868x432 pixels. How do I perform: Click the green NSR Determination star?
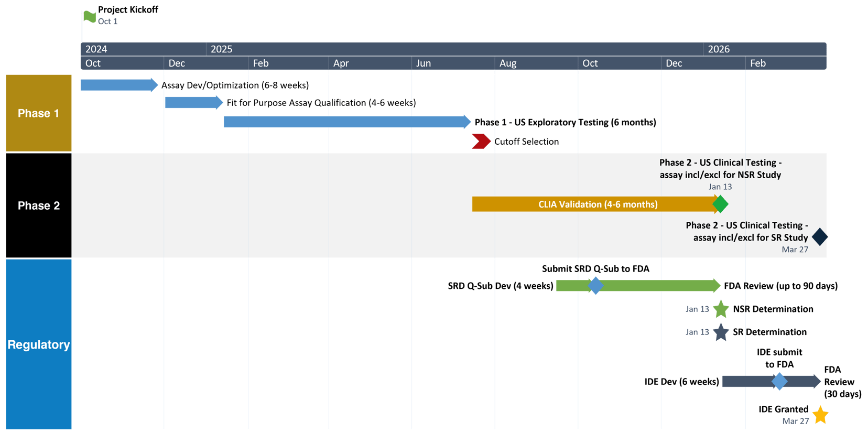pos(721,309)
